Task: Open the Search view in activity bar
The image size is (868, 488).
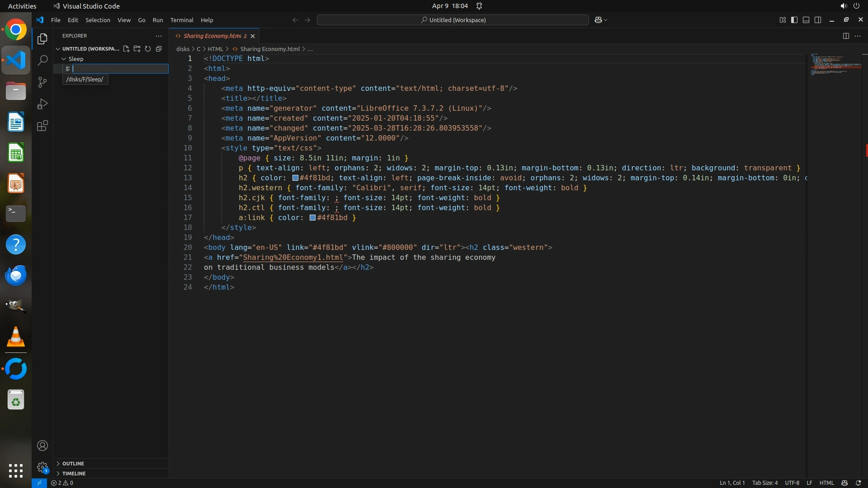Action: click(42, 61)
